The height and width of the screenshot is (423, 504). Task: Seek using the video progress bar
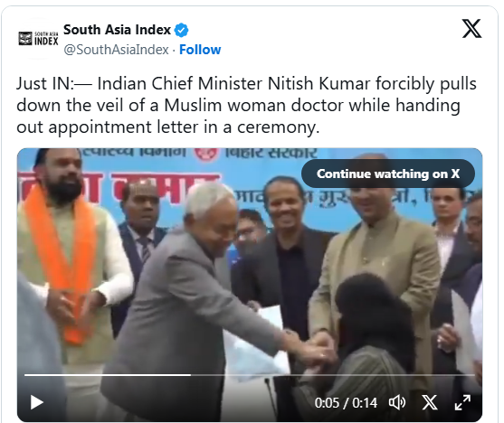[x=250, y=374]
